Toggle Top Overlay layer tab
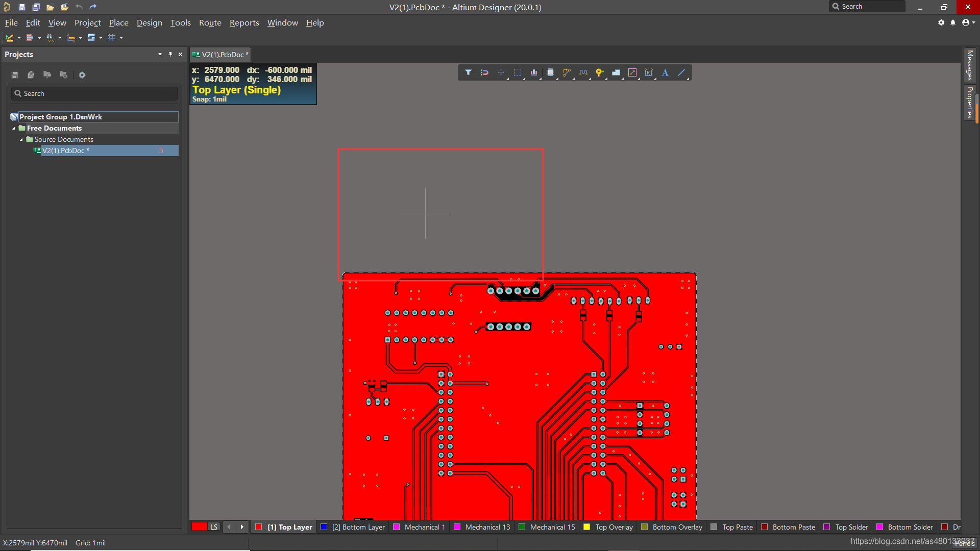This screenshot has height=551, width=980. point(614,527)
